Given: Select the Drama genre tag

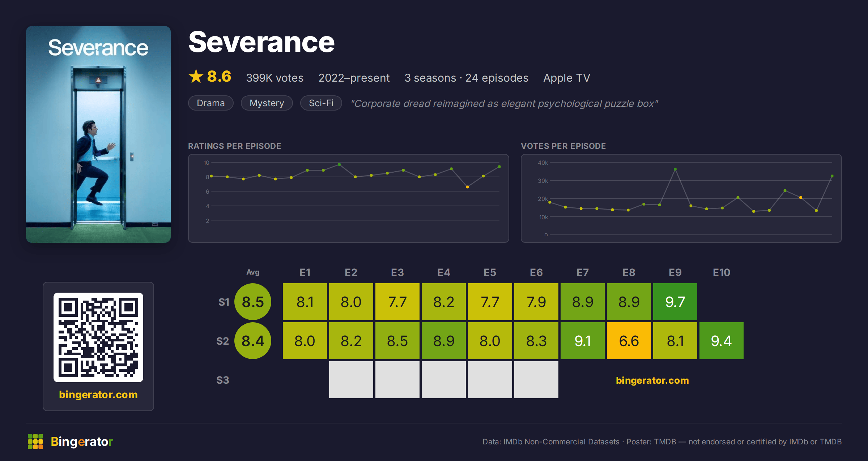Looking at the screenshot, I should tap(211, 103).
